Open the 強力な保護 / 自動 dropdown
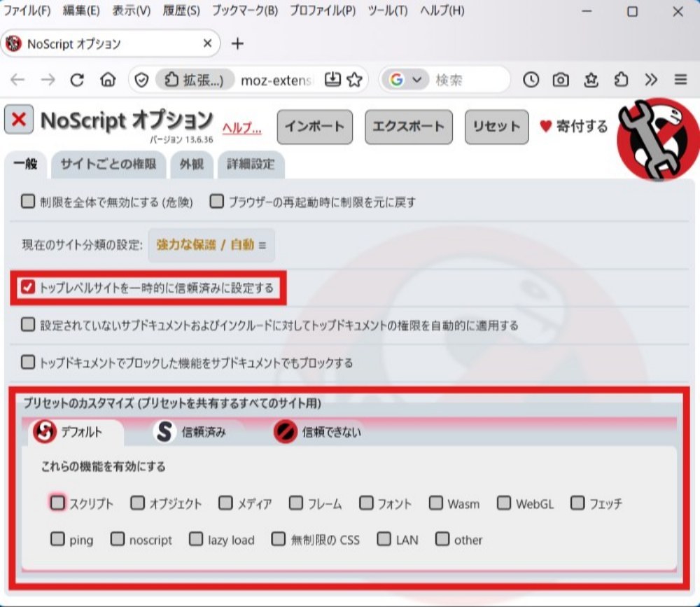The width and height of the screenshot is (700, 607). click(x=211, y=245)
